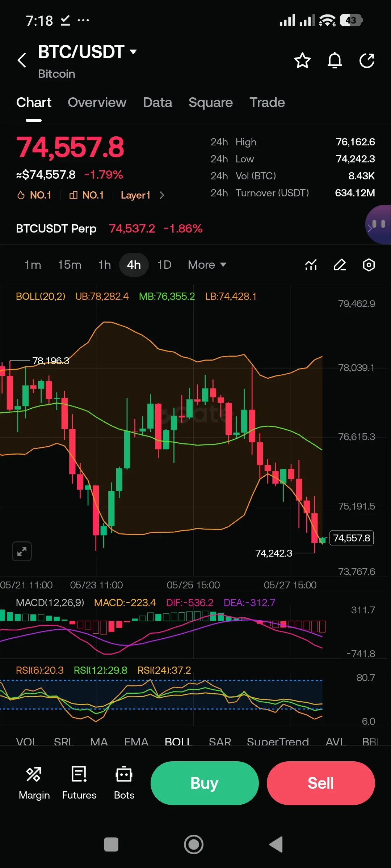Tap the NO.1 hot ranking tag

(x=34, y=195)
